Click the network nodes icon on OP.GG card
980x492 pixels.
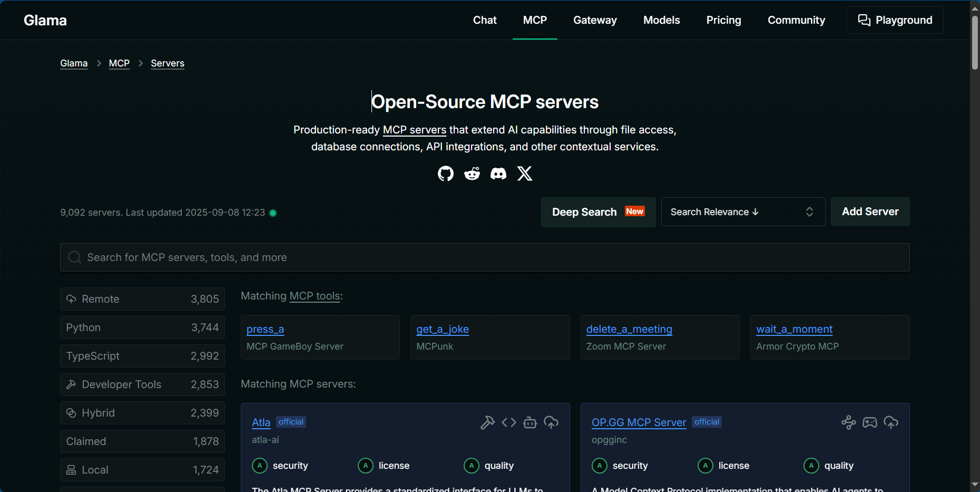[849, 422]
